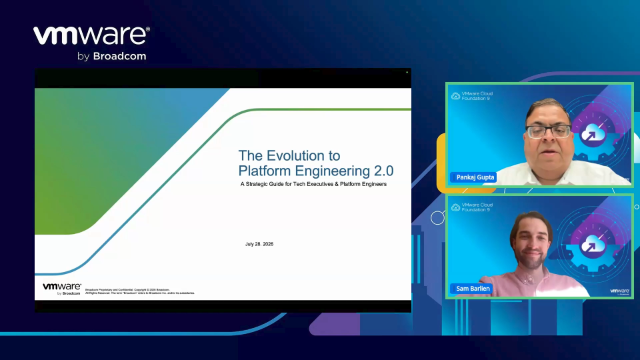Screen dimensions: 640x360
Task: Click the Broadcom copyright notice on slide
Action: pos(140,291)
